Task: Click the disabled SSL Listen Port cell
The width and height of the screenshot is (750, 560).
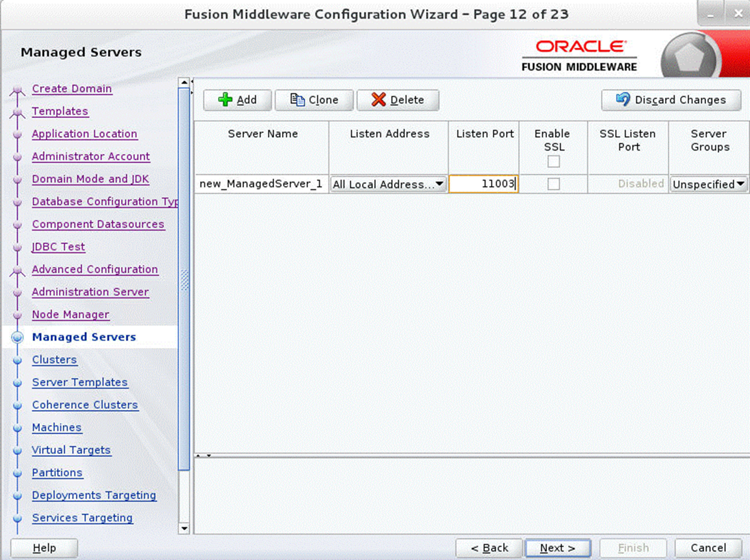Action: pos(628,184)
